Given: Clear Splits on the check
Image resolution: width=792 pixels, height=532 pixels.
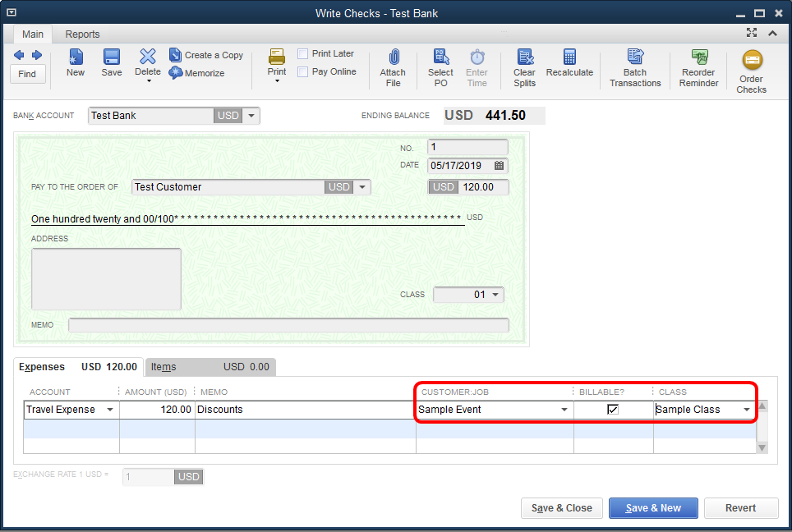Looking at the screenshot, I should (524, 68).
